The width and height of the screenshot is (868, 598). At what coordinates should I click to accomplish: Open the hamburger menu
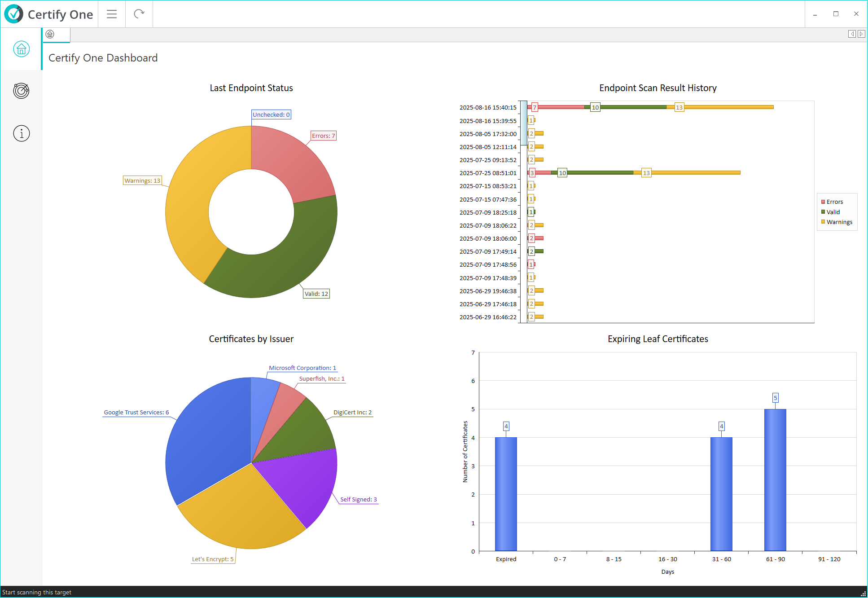point(112,14)
